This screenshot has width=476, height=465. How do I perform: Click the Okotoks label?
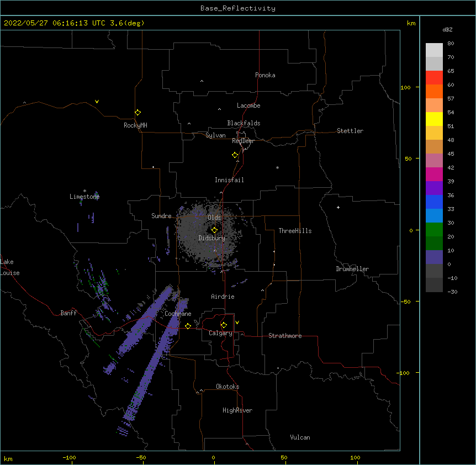pos(228,387)
